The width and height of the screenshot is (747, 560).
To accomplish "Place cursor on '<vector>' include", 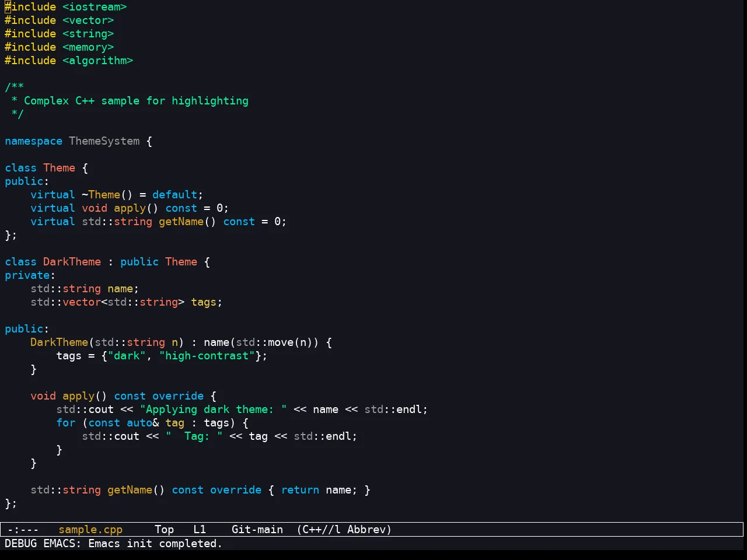I will [x=88, y=20].
